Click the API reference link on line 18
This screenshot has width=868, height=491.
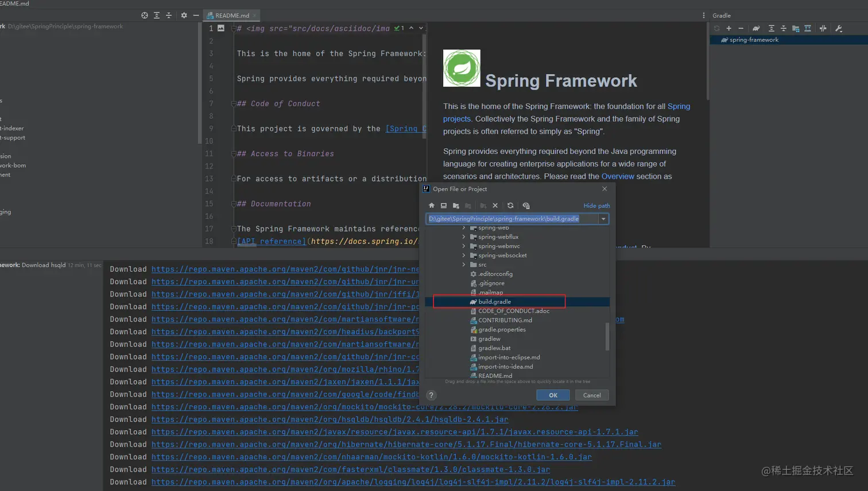(x=272, y=241)
